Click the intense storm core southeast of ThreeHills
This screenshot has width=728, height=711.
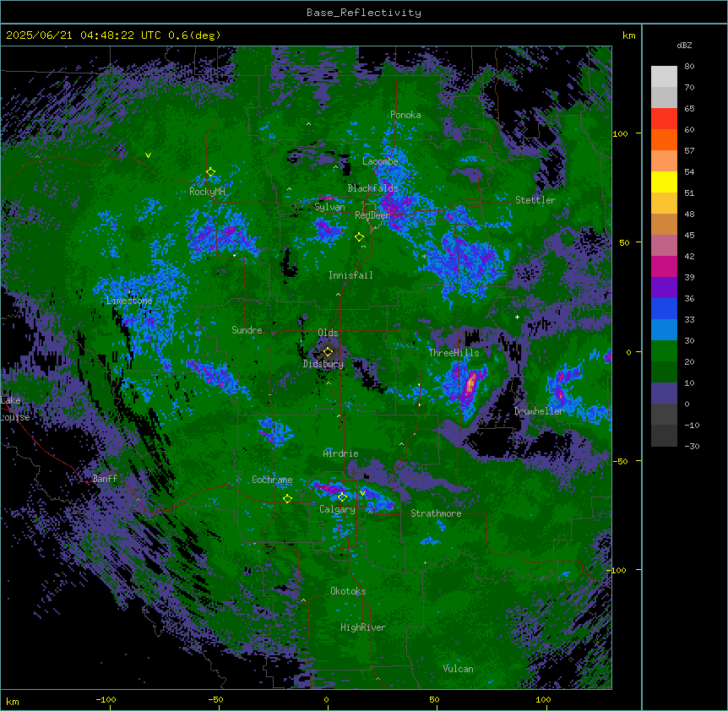point(470,384)
